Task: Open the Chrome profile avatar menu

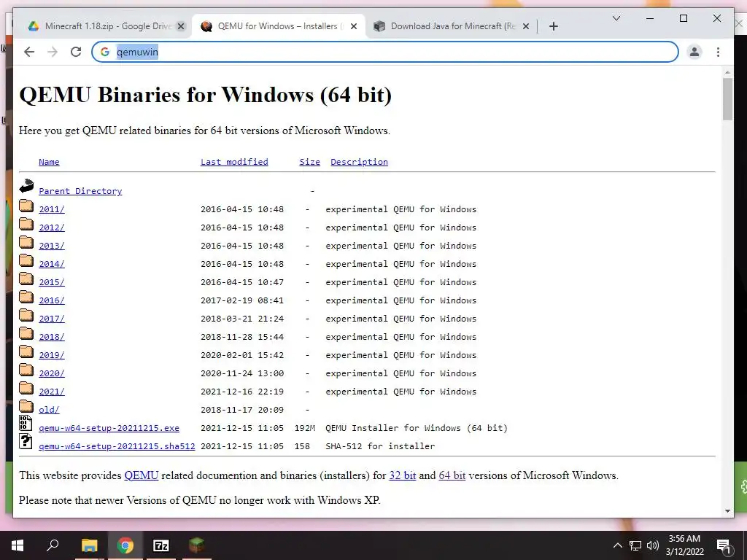Action: 694,52
